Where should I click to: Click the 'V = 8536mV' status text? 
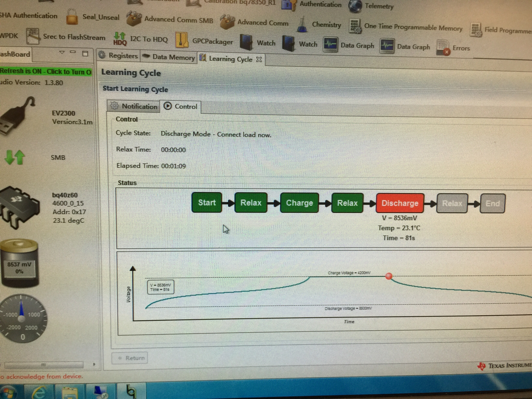(399, 218)
